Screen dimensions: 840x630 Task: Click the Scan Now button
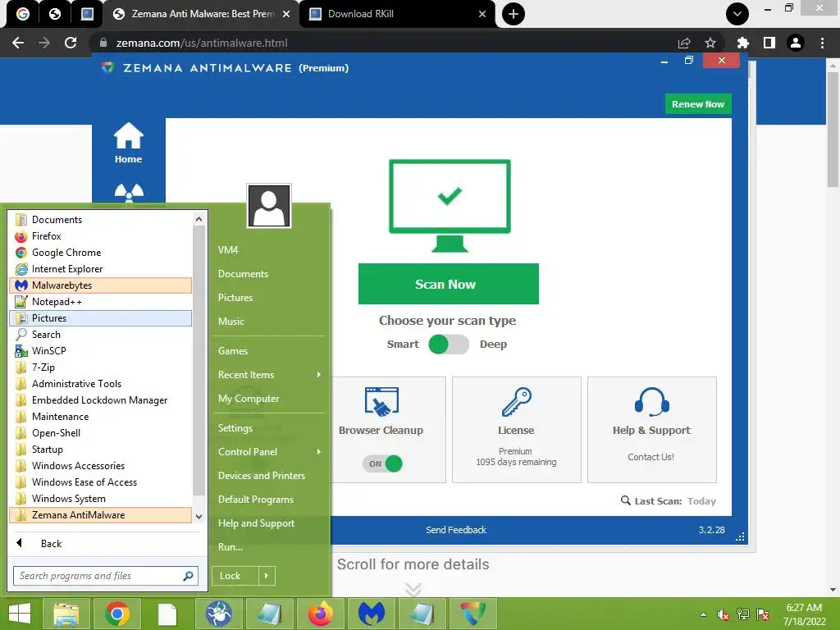point(449,284)
